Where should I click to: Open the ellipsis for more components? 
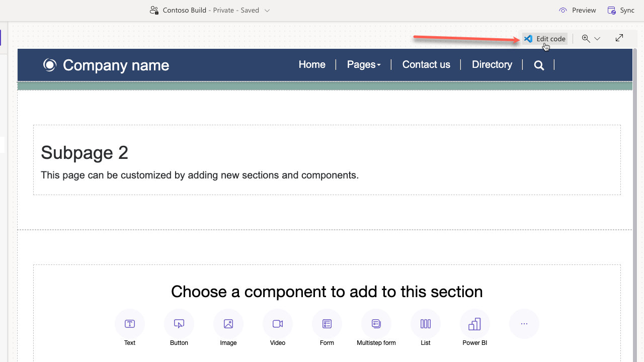pyautogui.click(x=524, y=324)
